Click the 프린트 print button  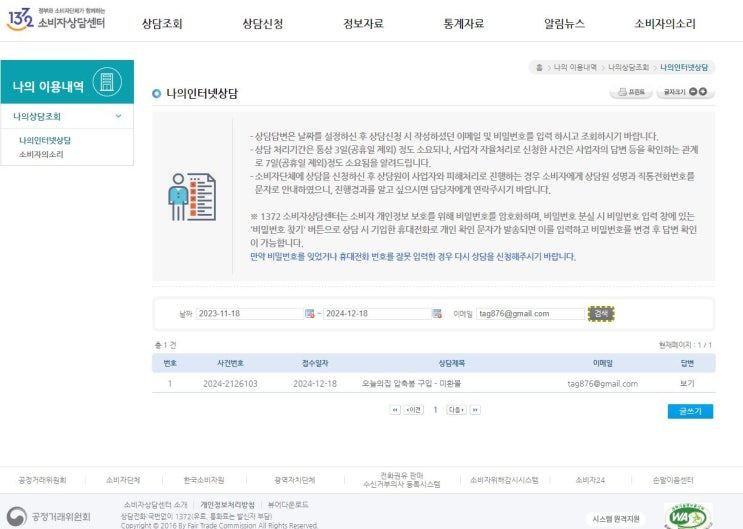point(631,92)
